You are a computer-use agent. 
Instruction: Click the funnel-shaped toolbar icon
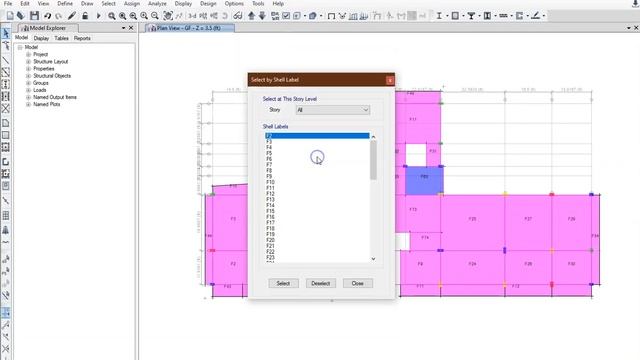(x=471, y=16)
